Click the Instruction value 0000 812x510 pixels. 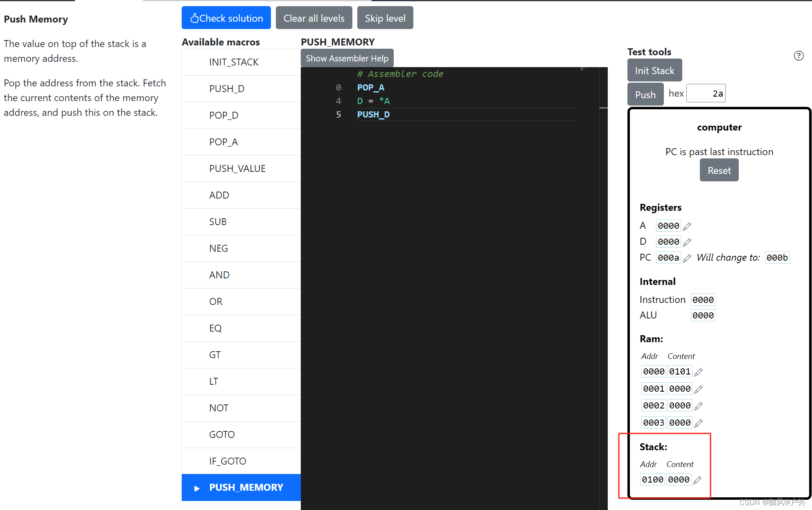click(x=703, y=300)
